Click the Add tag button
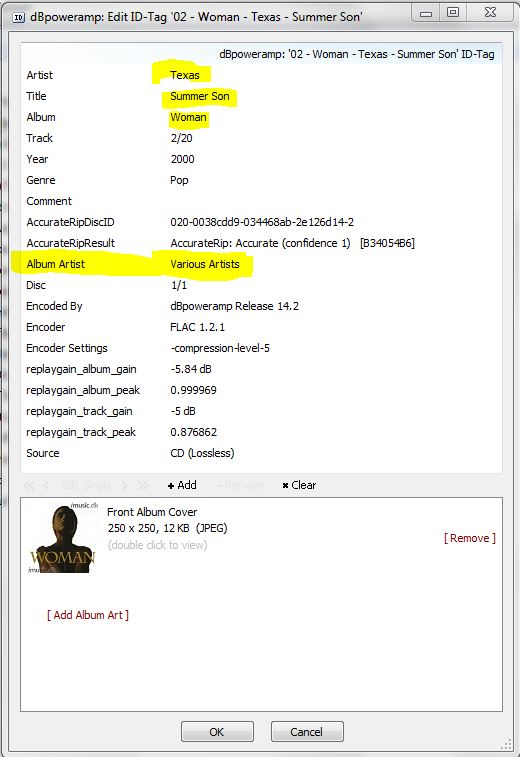This screenshot has width=520, height=757. coord(182,485)
